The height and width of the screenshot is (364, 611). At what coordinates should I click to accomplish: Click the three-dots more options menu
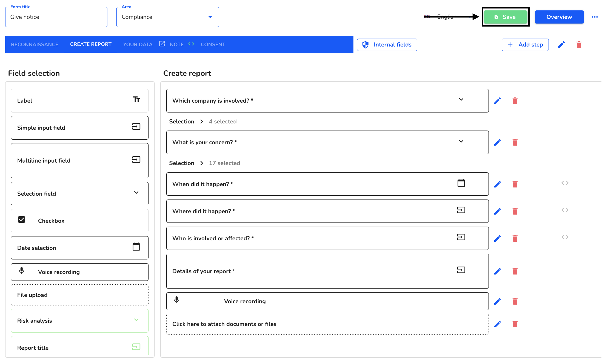tap(595, 17)
